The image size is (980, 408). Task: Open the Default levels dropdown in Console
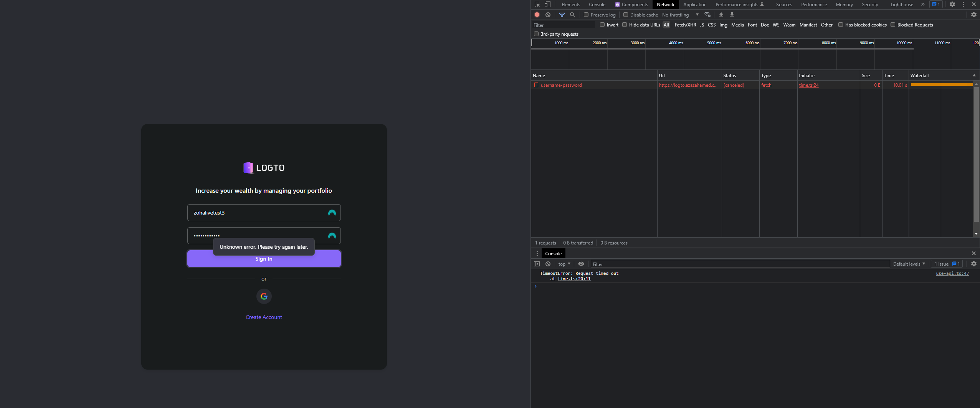(x=909, y=264)
